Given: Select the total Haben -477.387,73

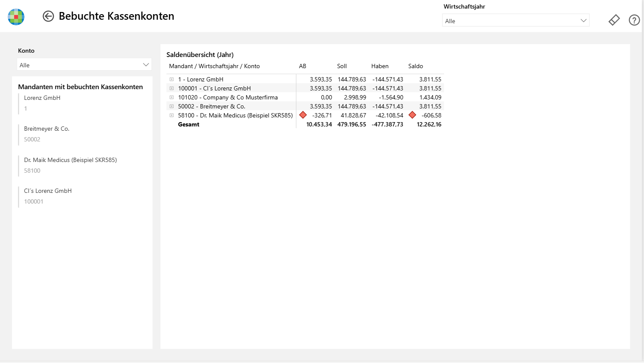Looking at the screenshot, I should pos(387,124).
